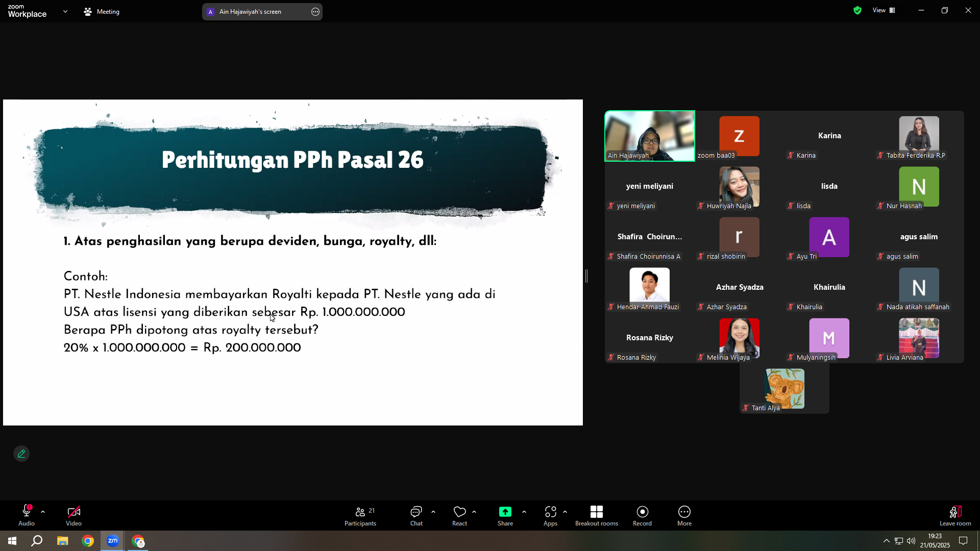
Task: Open the More options menu
Action: coord(684,516)
